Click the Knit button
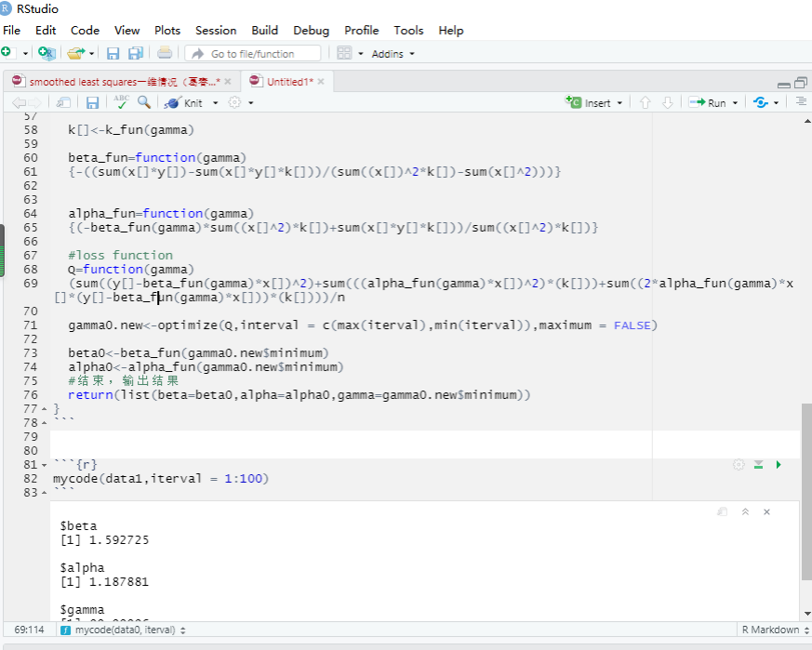Screen dimensions: 812x650 184,102
